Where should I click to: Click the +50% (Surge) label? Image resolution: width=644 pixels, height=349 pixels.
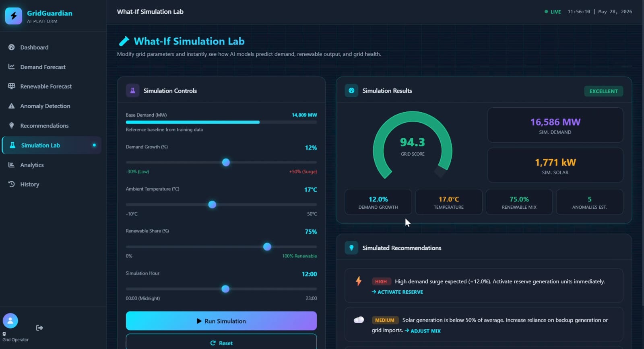coord(303,172)
